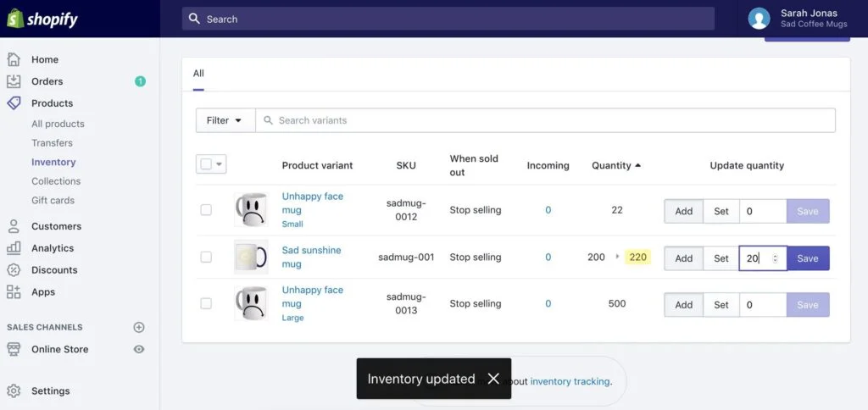Open Analytics bar chart icon

(x=14, y=248)
